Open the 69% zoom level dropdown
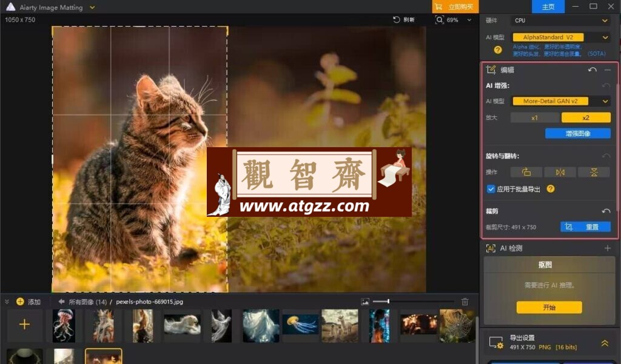The height and width of the screenshot is (364, 621). [x=469, y=20]
